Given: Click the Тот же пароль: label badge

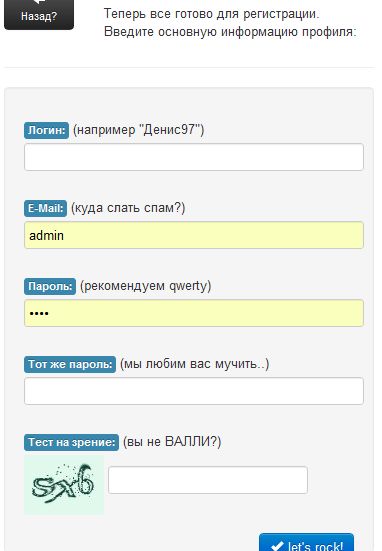Looking at the screenshot, I should click(x=70, y=364).
